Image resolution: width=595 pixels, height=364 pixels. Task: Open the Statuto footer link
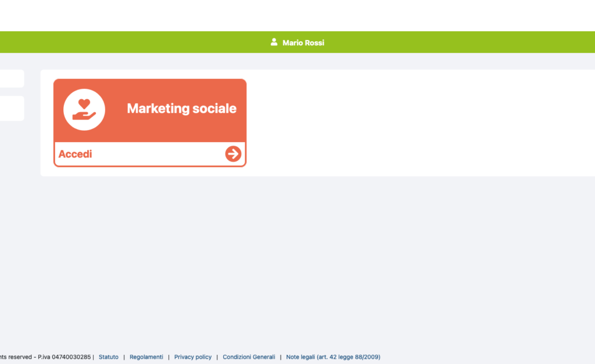(x=109, y=357)
